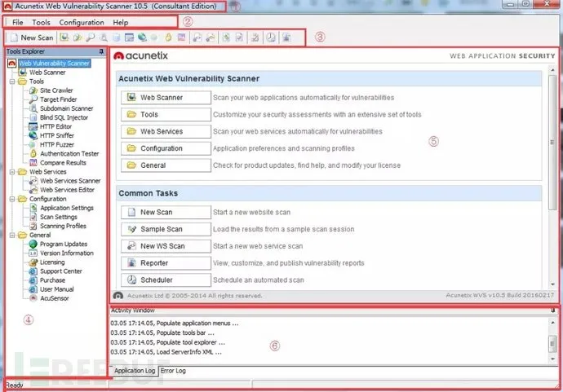Open HTTP Sniffer globe icon in toolbar
The height and width of the screenshot is (392, 563).
click(142, 37)
